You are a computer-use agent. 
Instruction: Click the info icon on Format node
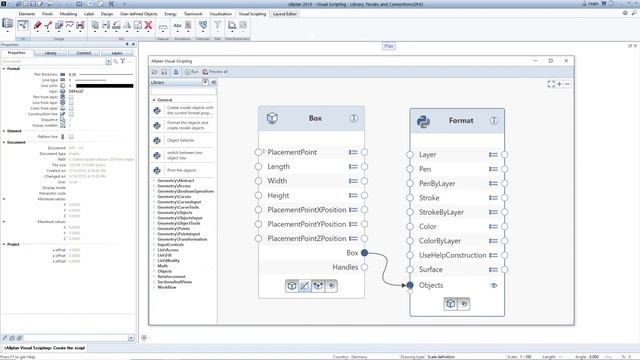[494, 121]
